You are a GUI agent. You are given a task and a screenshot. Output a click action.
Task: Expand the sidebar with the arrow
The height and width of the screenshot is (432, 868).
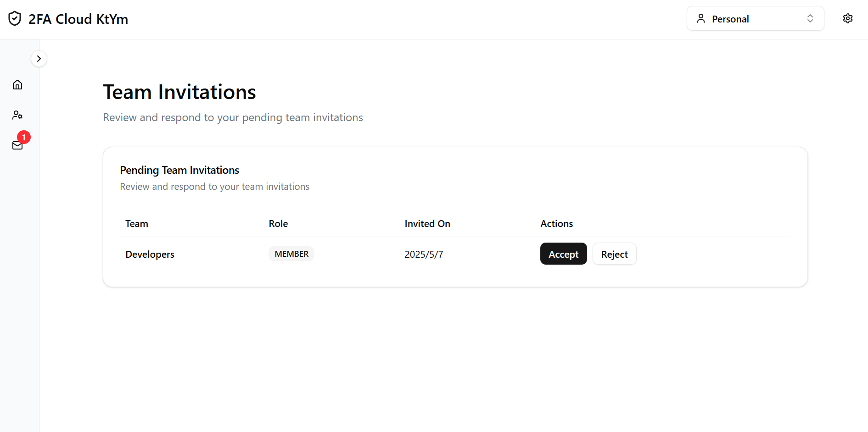(39, 59)
